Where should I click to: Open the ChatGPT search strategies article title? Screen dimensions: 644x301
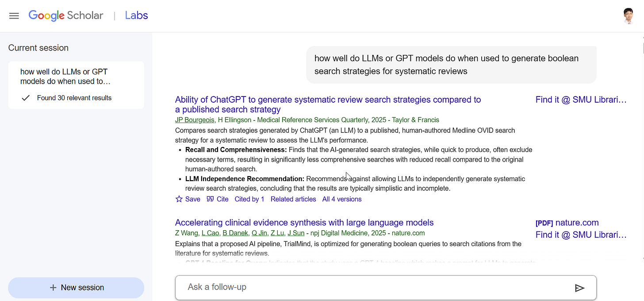point(328,104)
